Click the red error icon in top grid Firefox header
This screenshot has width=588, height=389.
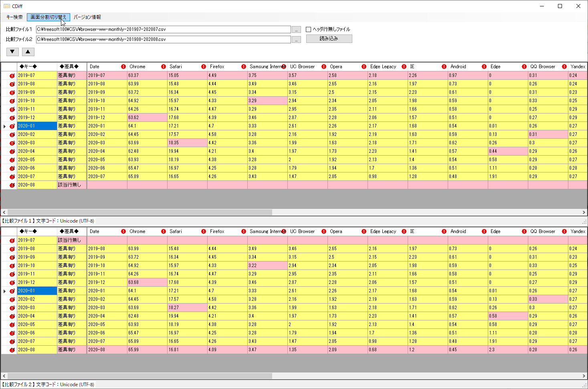pyautogui.click(x=244, y=67)
